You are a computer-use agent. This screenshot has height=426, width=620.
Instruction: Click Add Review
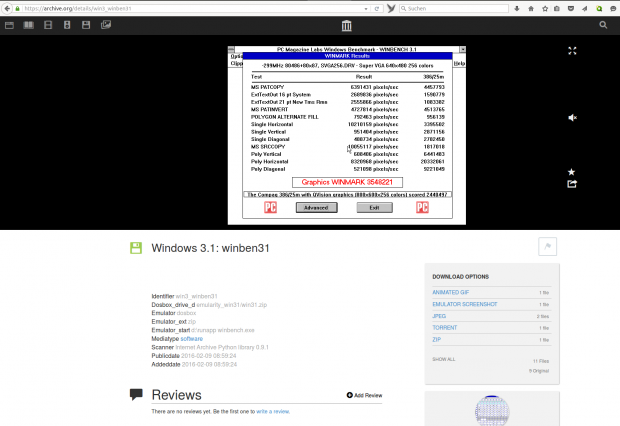tap(364, 395)
